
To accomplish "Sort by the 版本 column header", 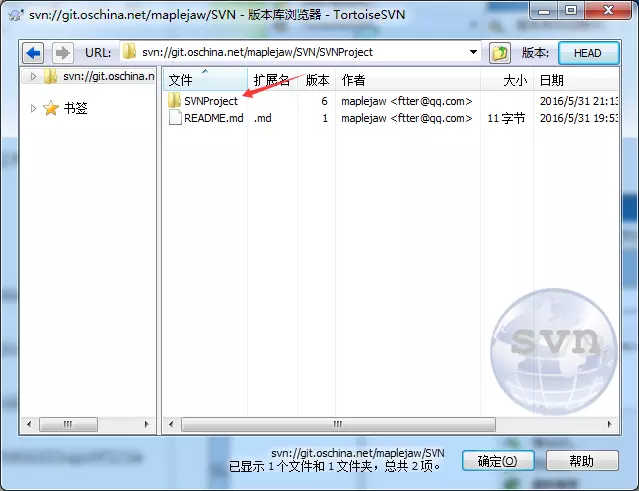I will (317, 80).
